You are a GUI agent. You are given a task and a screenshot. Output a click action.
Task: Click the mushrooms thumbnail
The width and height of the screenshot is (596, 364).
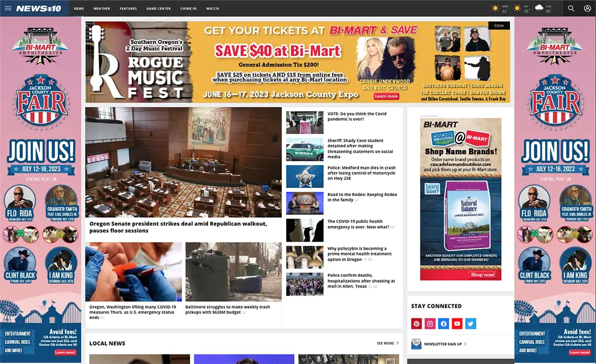tap(305, 257)
